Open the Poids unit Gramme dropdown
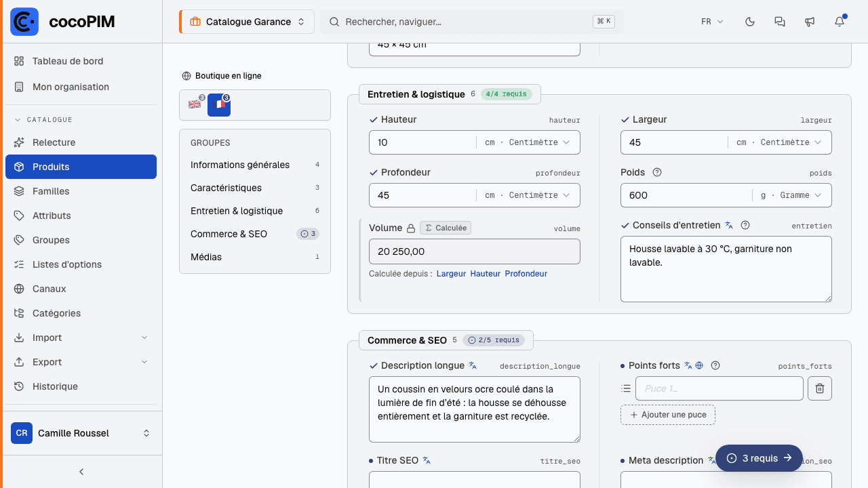 pyautogui.click(x=791, y=195)
